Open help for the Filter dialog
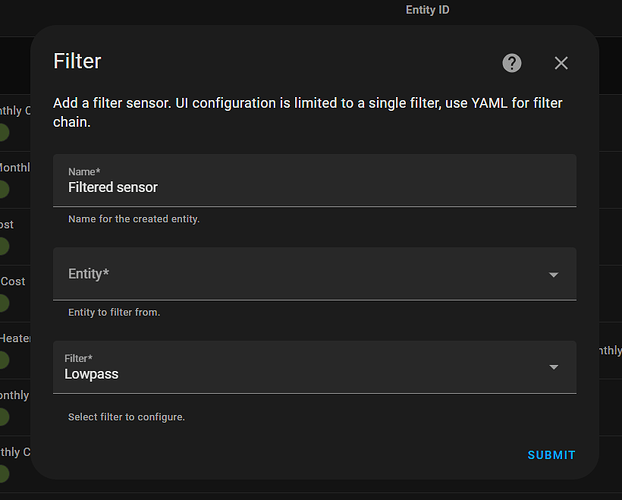This screenshot has height=500, width=622. (512, 63)
